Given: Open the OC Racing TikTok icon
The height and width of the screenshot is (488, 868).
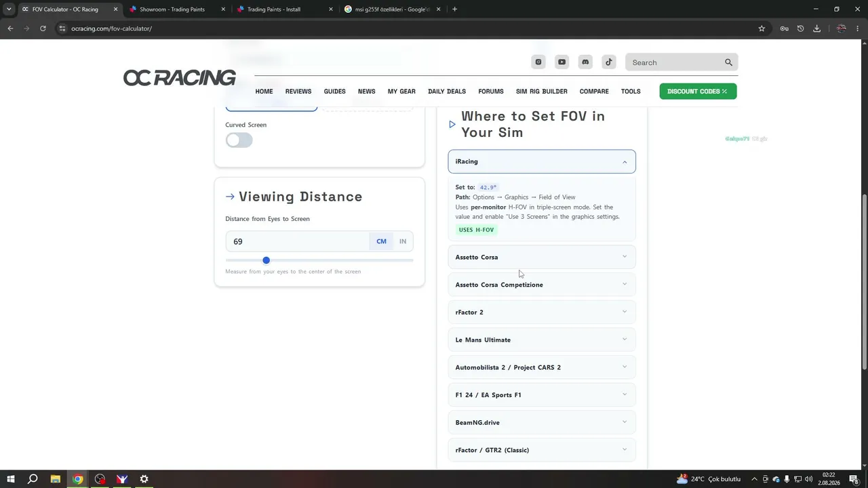Looking at the screenshot, I should 609,62.
